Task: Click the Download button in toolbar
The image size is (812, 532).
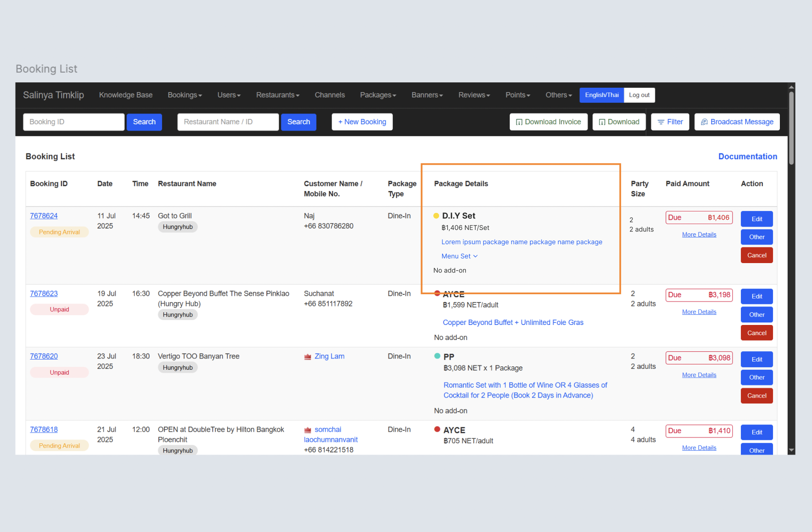Action: click(x=619, y=122)
